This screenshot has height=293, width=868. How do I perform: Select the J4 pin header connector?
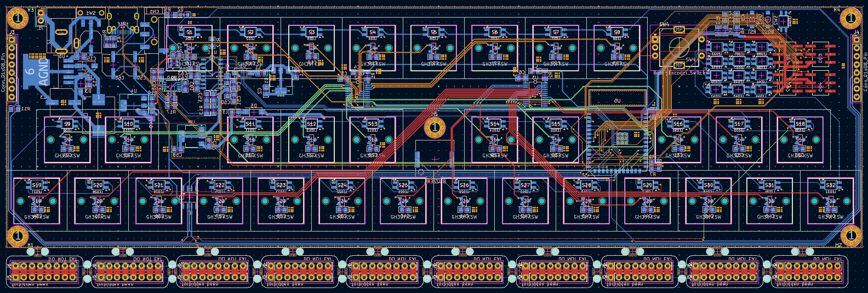pyautogui.click(x=855, y=69)
